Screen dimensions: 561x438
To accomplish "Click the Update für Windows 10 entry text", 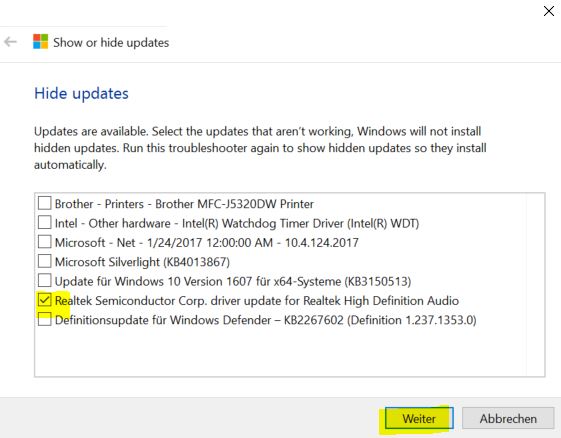I will coord(233,281).
